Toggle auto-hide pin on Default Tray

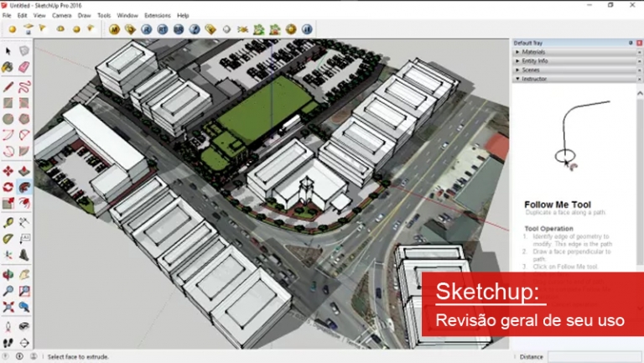pyautogui.click(x=631, y=43)
